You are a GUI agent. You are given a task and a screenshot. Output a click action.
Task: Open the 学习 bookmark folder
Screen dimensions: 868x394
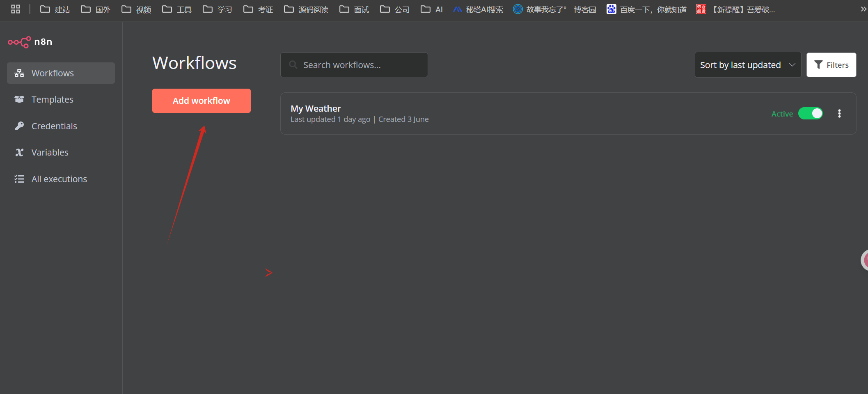(218, 9)
